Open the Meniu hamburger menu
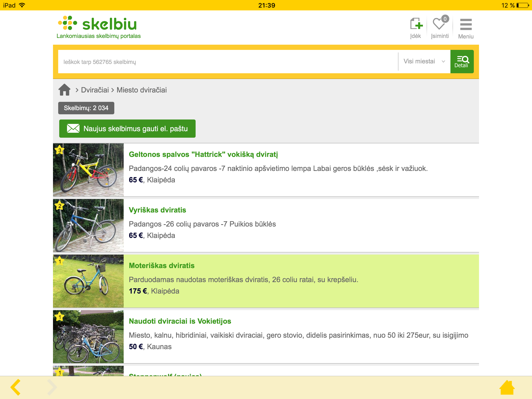 coord(466,25)
